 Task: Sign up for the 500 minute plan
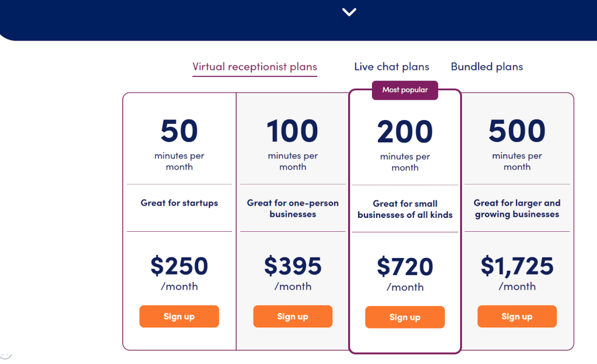pos(517,316)
